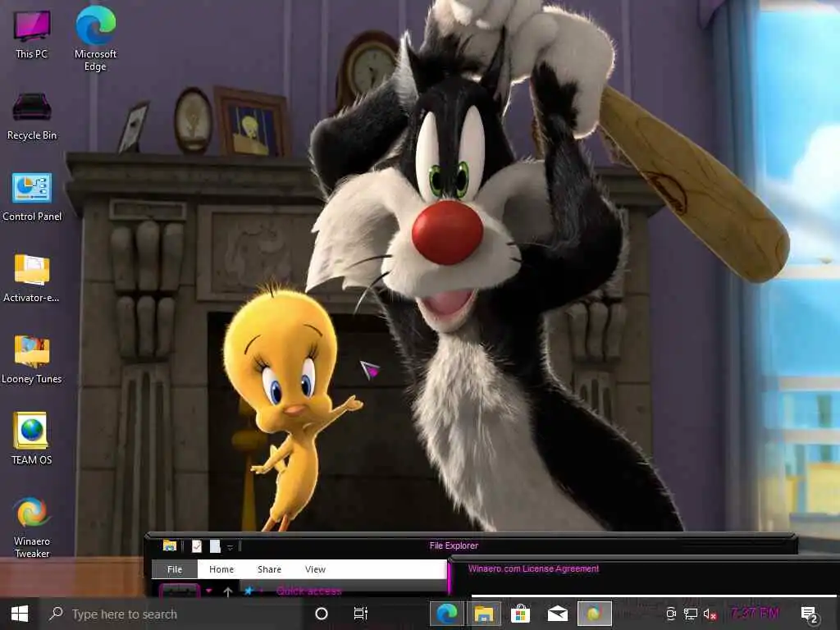Click the Up arrow in File Explorer navigation
Image resolution: width=840 pixels, height=630 pixels.
point(228,592)
